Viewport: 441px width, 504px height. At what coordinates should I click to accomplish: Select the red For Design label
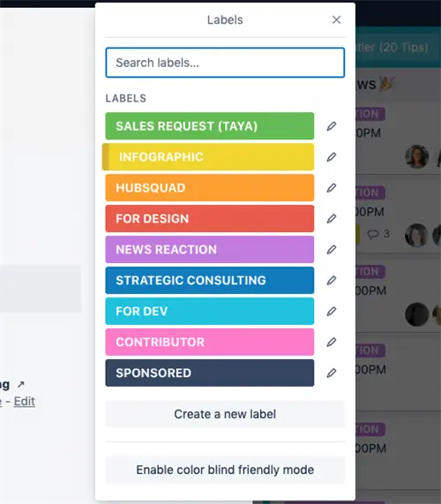[210, 219]
